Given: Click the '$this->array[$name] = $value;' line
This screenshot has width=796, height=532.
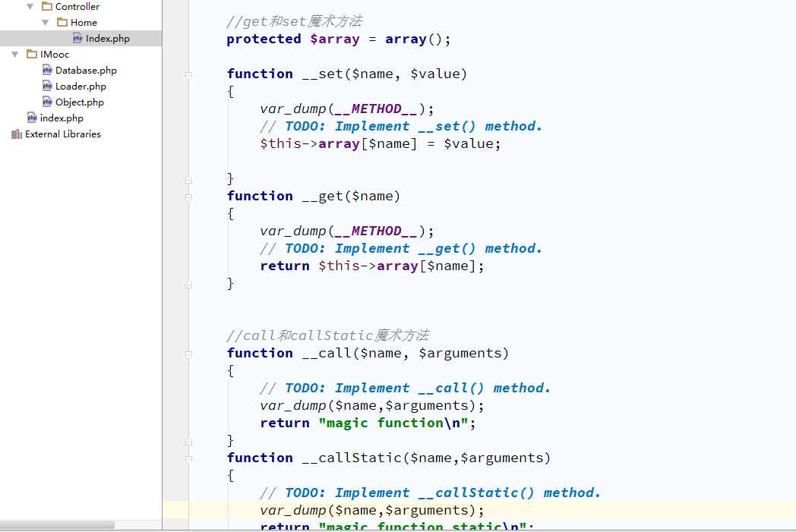Looking at the screenshot, I should pyautogui.click(x=381, y=143).
